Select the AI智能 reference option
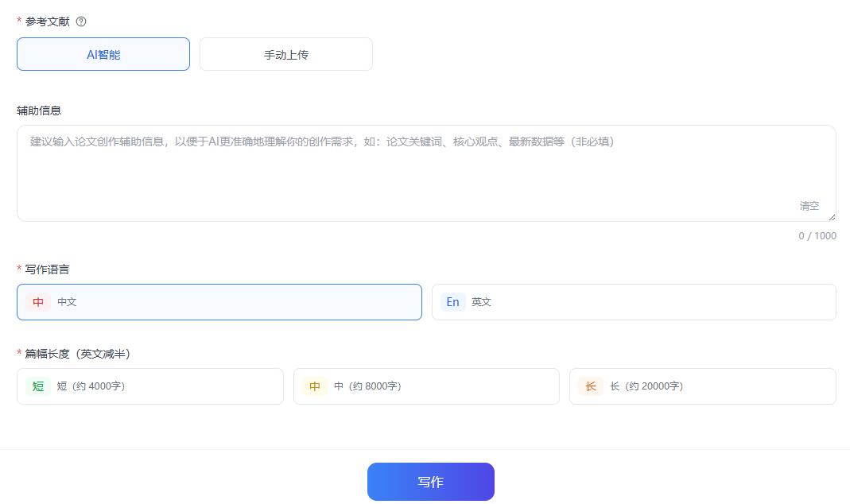The height and width of the screenshot is (504, 850). pyautogui.click(x=103, y=54)
